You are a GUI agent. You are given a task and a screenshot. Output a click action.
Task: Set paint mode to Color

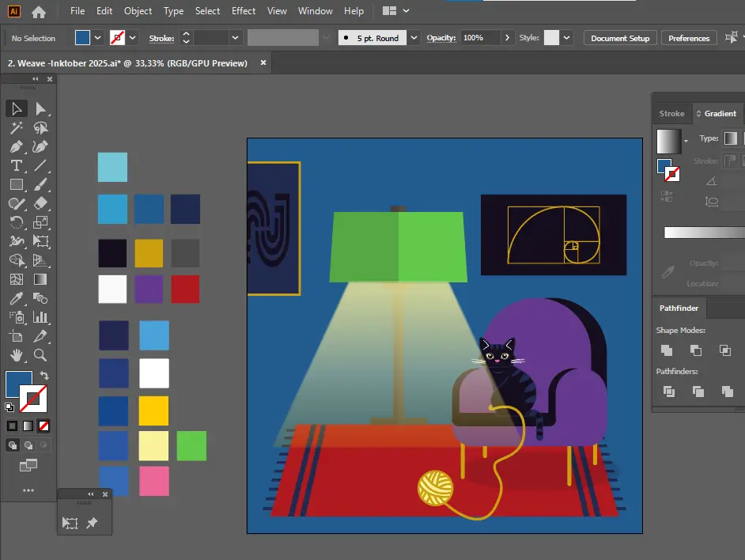[x=13, y=426]
